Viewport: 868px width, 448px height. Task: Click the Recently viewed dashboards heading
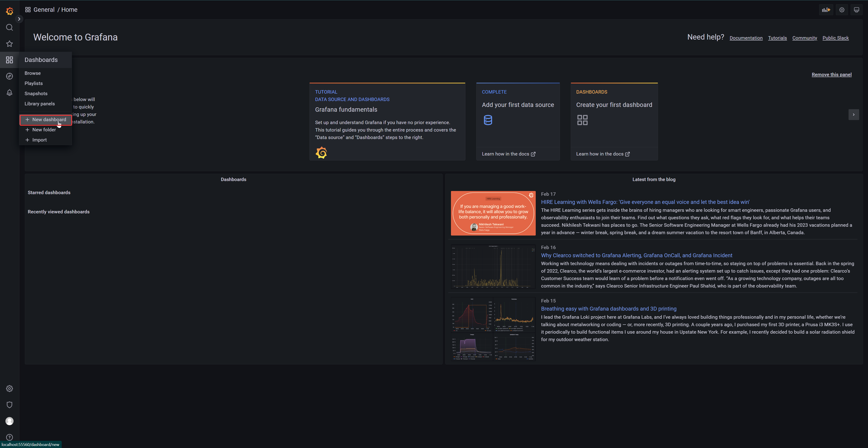[59, 212]
